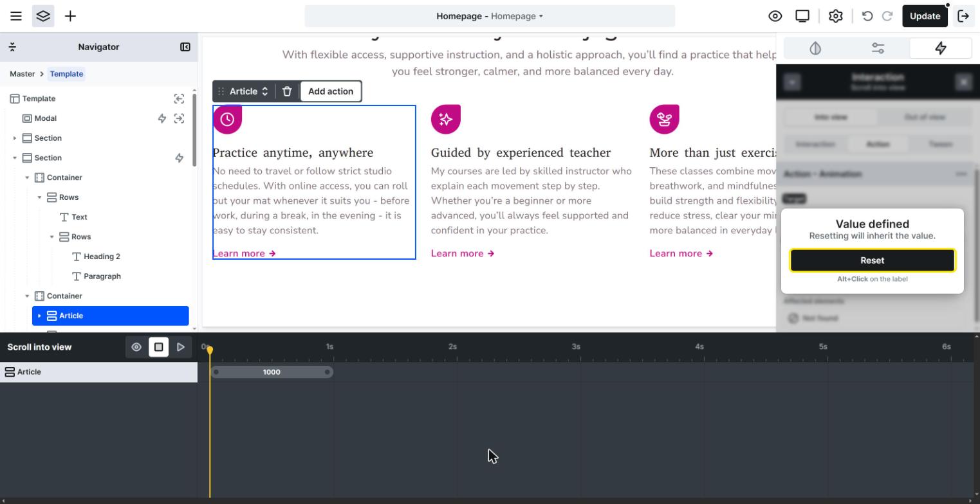This screenshot has width=980, height=504.
Task: Expand the Article layer in Navigator
Action: [x=39, y=316]
